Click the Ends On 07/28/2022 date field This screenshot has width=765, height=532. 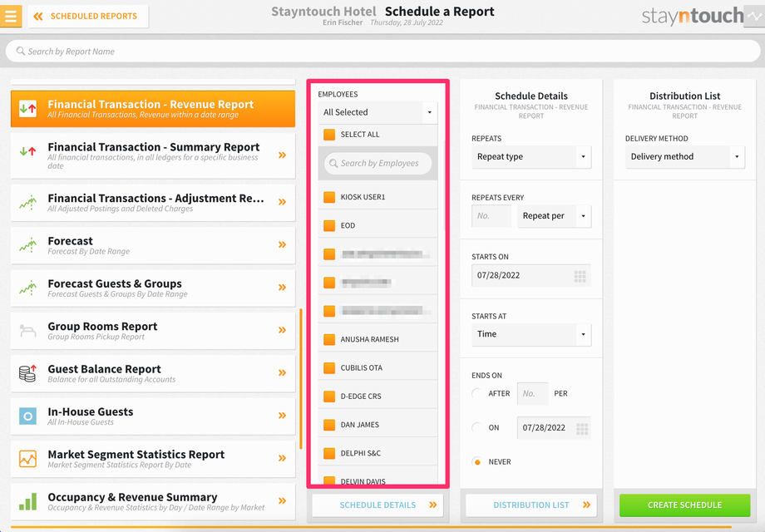[554, 428]
